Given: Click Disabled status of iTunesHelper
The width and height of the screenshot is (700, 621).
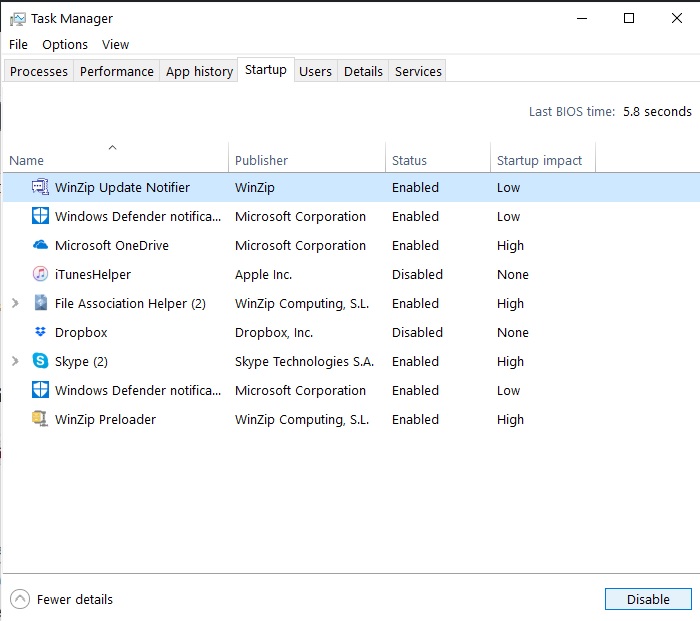Looking at the screenshot, I should [417, 275].
